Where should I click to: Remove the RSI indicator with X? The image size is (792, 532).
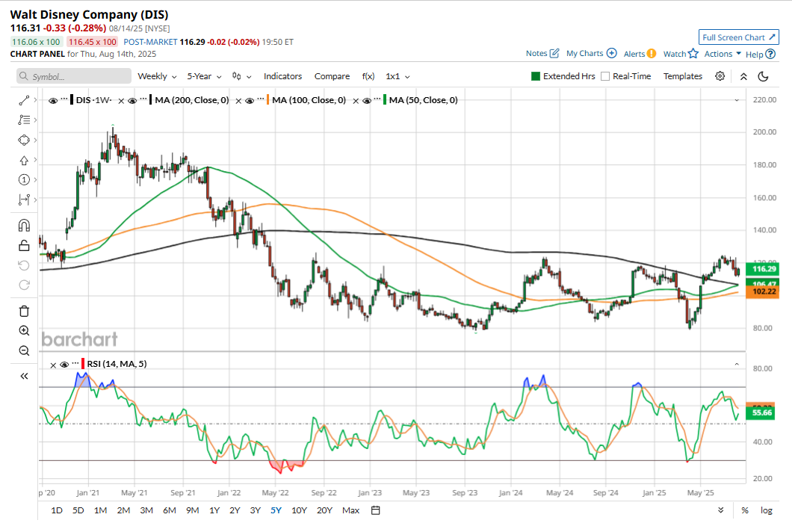tap(53, 365)
